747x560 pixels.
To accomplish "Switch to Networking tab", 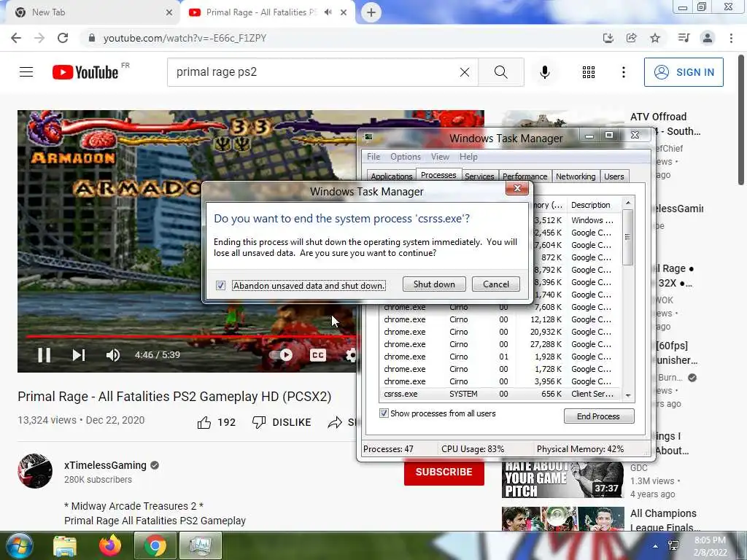I will pyautogui.click(x=576, y=176).
